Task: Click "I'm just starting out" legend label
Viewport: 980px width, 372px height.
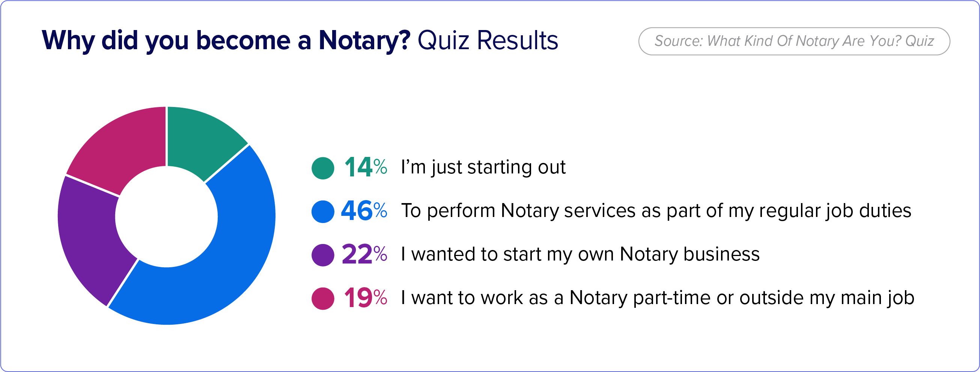Action: click(483, 167)
